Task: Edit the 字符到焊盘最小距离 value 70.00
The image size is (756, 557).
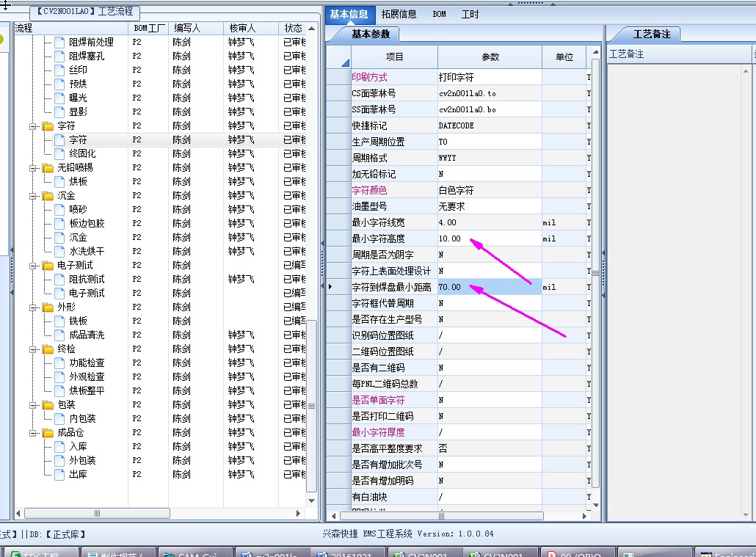Action: 490,287
